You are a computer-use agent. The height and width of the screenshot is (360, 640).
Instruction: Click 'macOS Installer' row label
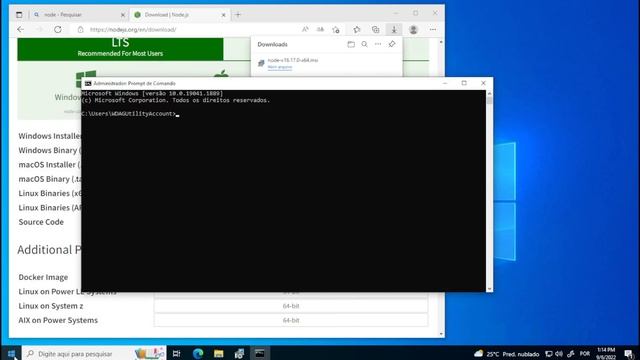[49, 164]
